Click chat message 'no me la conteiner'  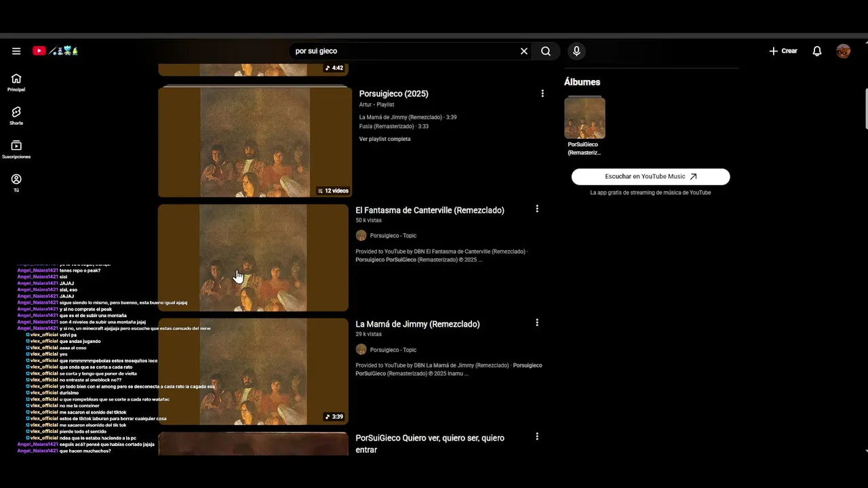(x=79, y=405)
